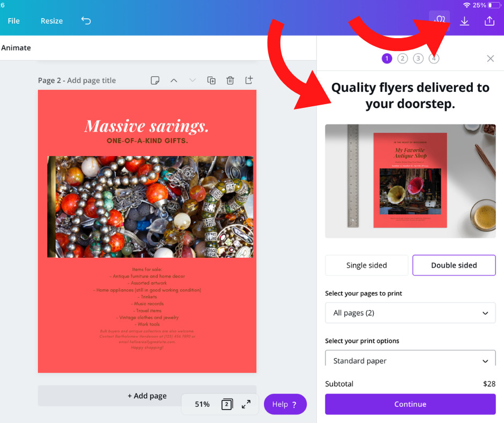Open the Standard paper dropdown
The width and height of the screenshot is (504, 423).
tap(410, 359)
